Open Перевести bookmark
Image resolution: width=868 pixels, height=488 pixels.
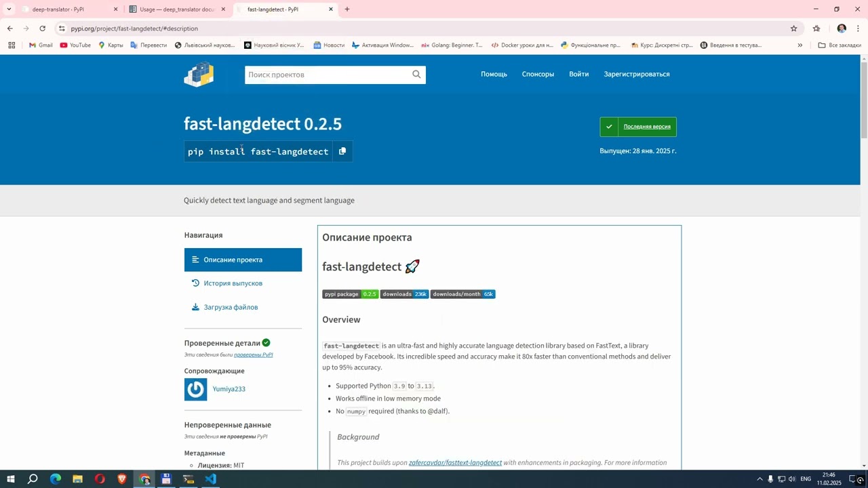pyautogui.click(x=149, y=45)
